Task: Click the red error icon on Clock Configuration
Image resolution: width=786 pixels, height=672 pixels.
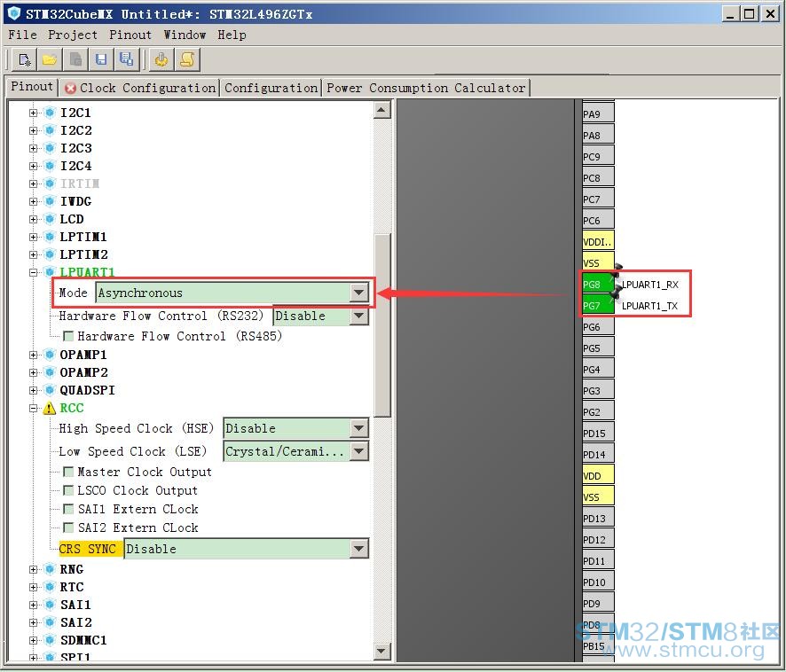Action: tap(71, 88)
